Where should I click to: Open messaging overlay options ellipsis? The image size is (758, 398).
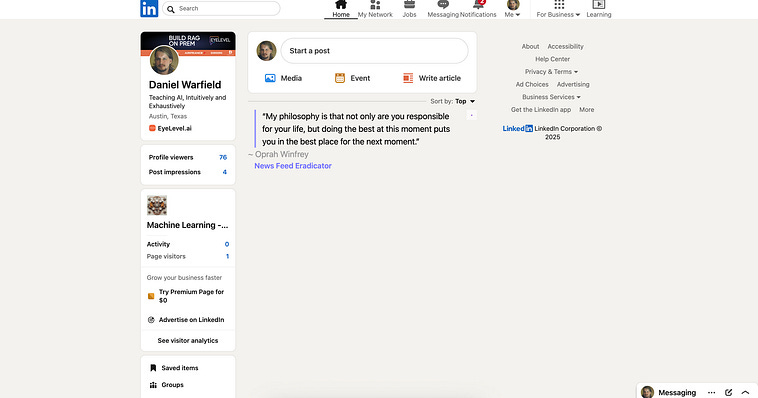pyautogui.click(x=712, y=393)
